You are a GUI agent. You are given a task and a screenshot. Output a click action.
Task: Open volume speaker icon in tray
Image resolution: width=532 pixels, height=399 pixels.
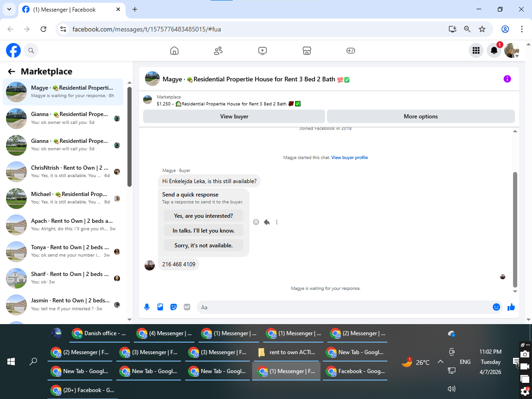(451, 389)
